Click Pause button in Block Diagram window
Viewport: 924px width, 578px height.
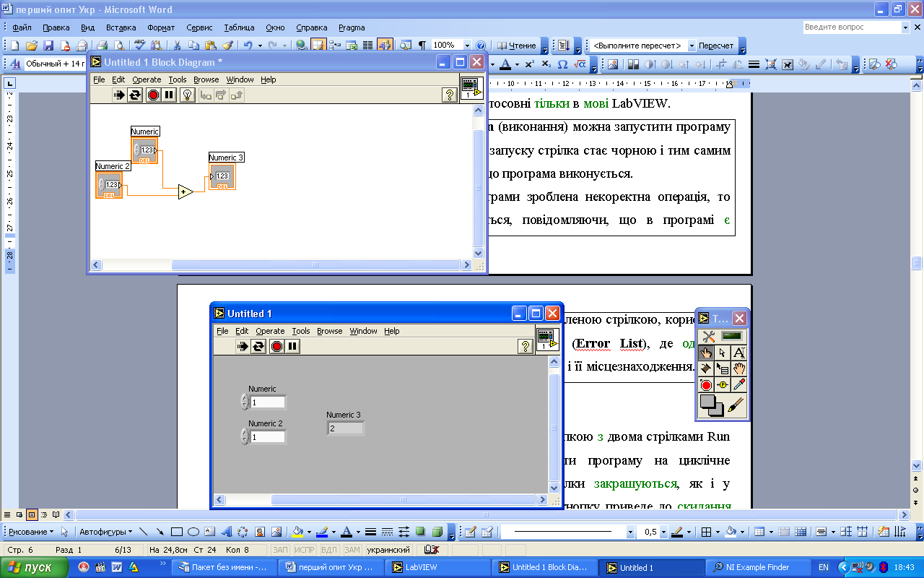coord(169,95)
